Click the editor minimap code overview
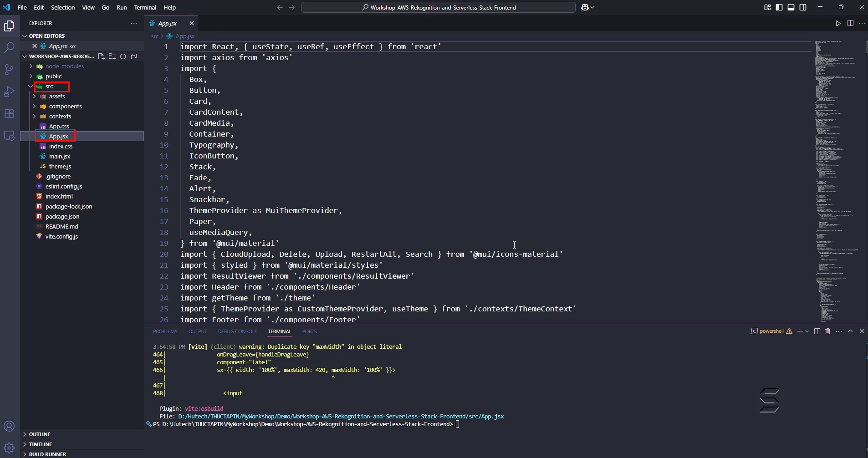 838,181
